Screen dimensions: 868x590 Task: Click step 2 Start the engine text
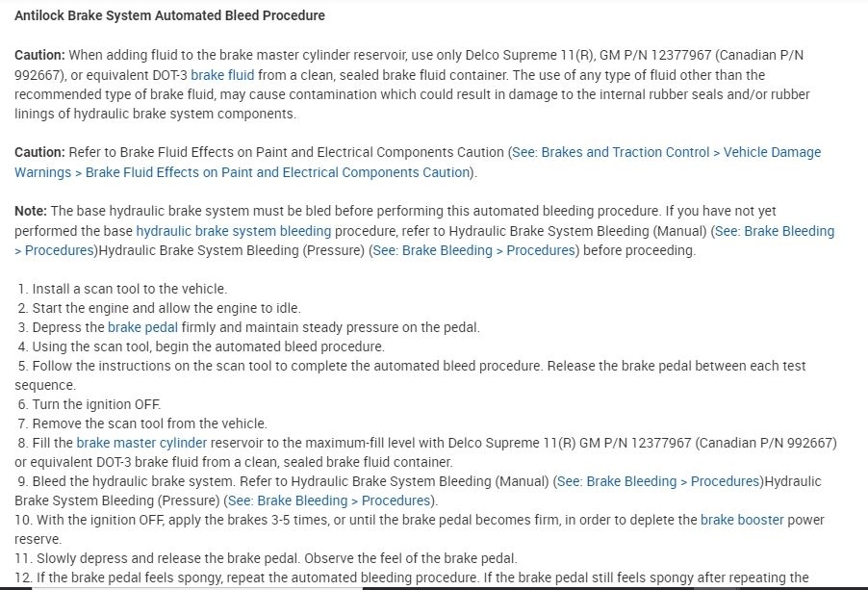click(166, 308)
